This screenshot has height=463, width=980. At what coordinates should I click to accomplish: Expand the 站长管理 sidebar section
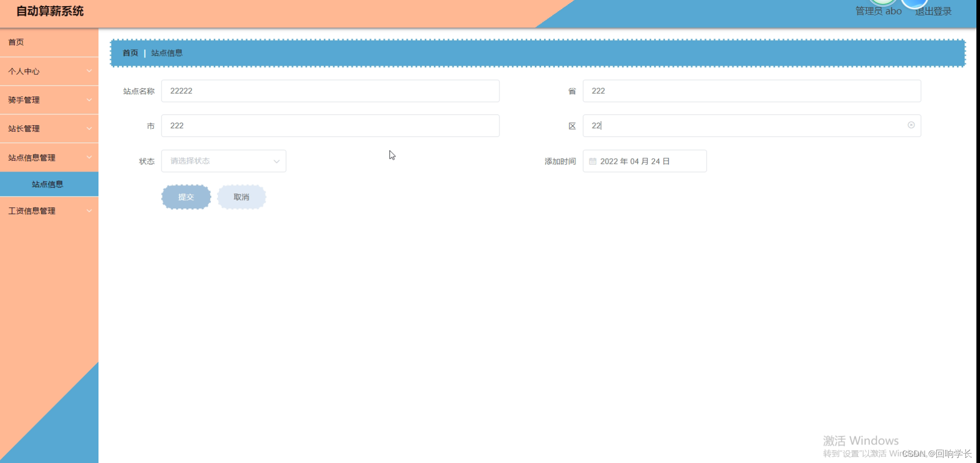(x=49, y=128)
